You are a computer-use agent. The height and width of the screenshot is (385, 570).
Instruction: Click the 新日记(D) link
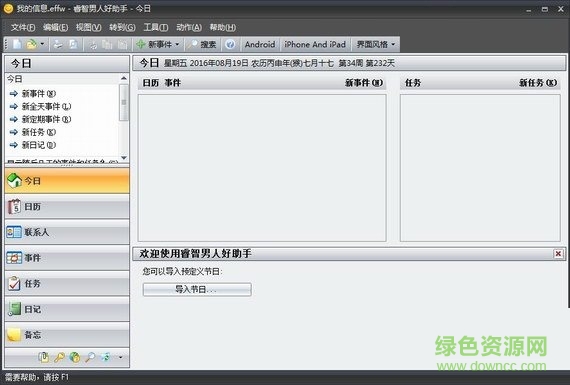point(39,145)
